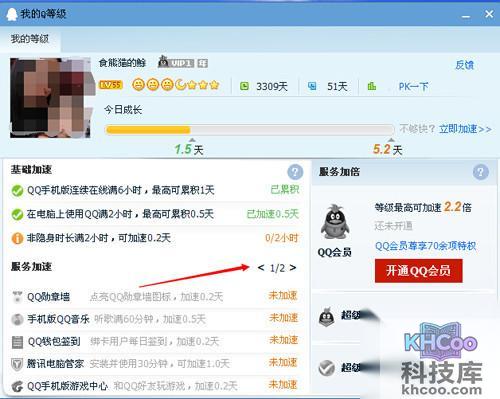Viewport: 500px width, 399px height.
Task: Click the last star level icon
Action: tap(214, 85)
